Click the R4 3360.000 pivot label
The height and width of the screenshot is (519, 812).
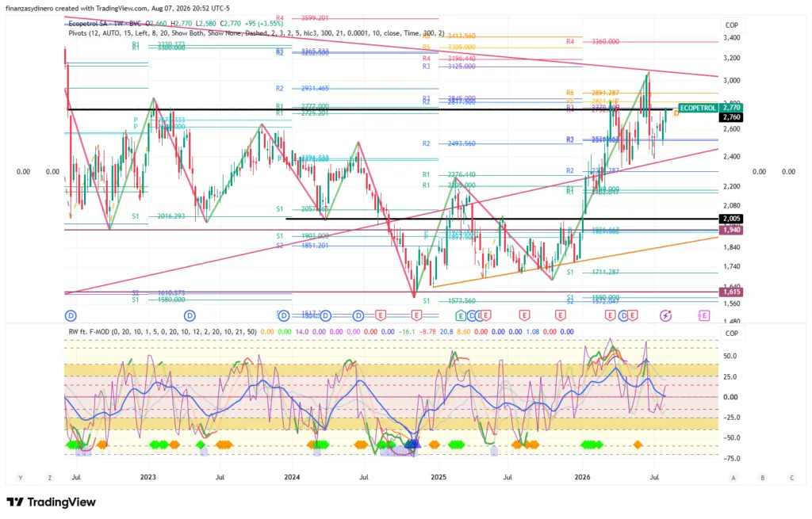click(x=592, y=41)
